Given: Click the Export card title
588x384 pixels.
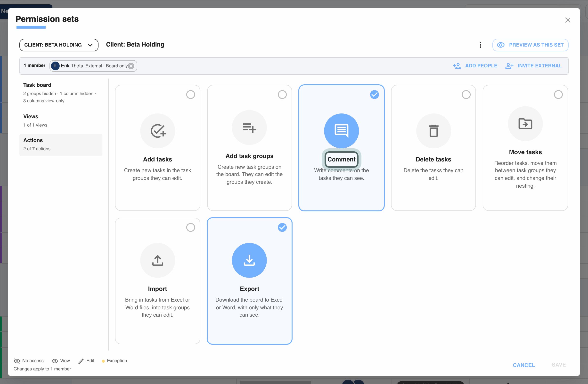Looking at the screenshot, I should click(249, 289).
